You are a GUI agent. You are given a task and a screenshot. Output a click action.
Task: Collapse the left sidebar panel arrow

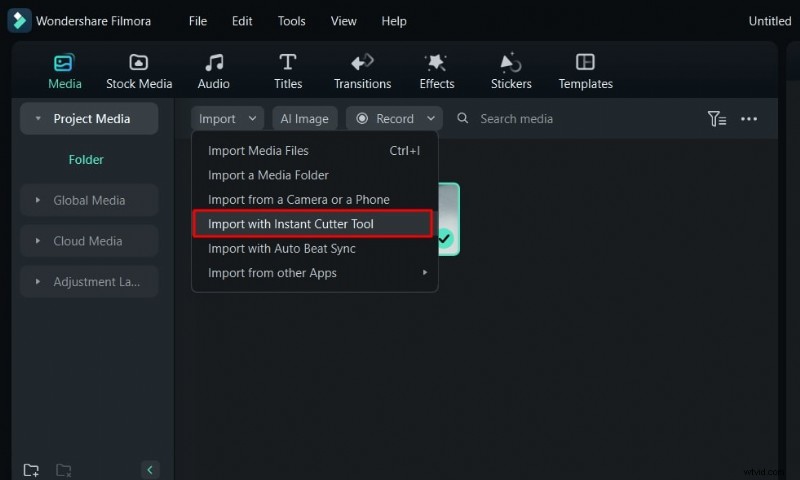click(150, 469)
